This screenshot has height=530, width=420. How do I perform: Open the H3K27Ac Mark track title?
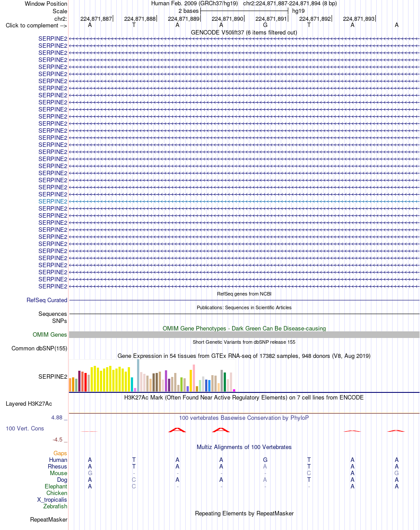(x=244, y=397)
